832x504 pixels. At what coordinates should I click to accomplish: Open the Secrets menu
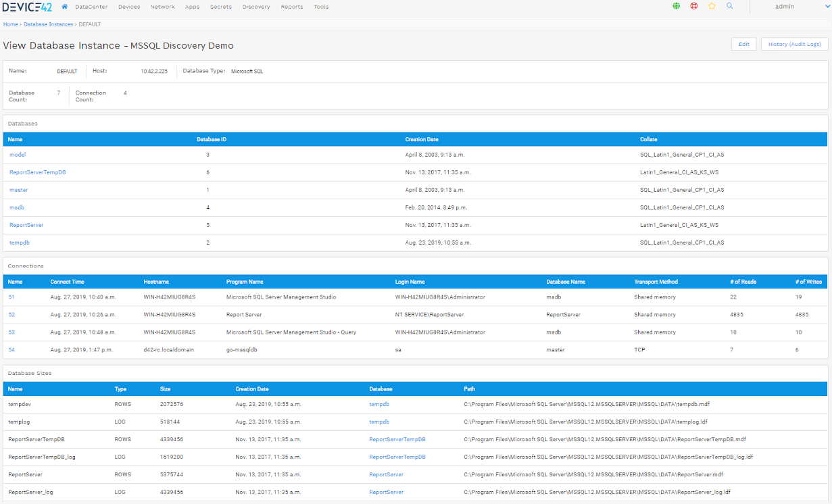tap(220, 7)
